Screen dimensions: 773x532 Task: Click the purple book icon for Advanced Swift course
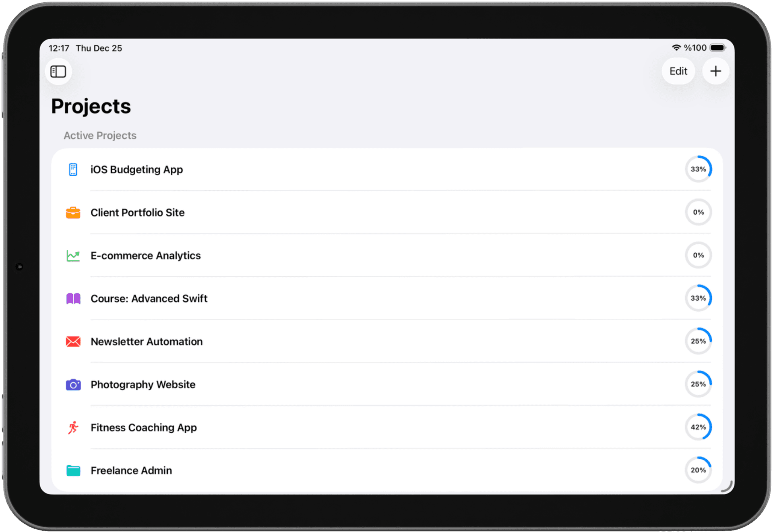pos(73,298)
